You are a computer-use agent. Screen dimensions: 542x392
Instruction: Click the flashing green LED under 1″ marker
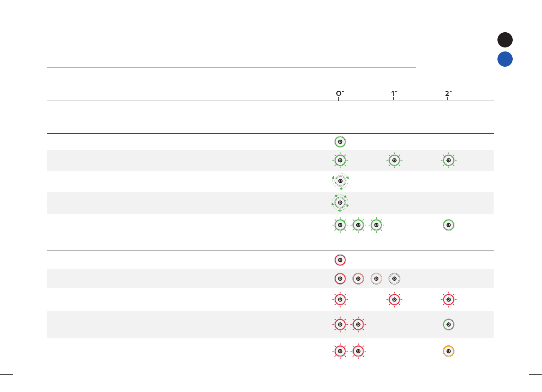394,161
